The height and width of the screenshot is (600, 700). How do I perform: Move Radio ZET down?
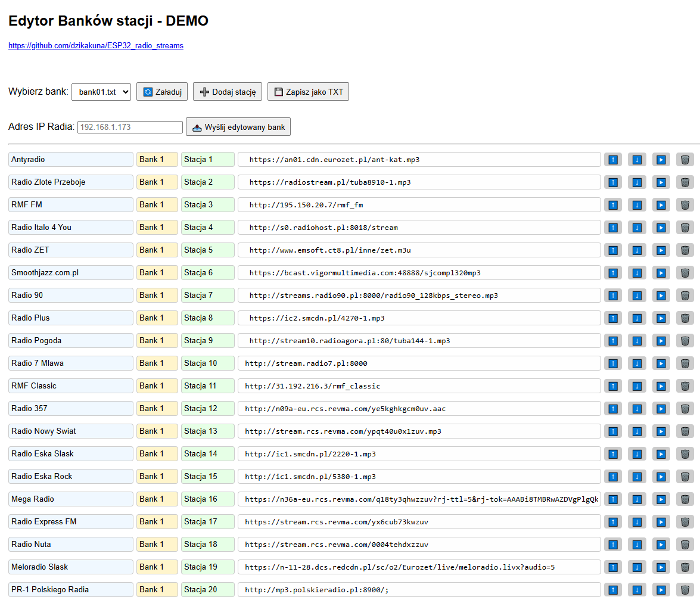click(637, 250)
